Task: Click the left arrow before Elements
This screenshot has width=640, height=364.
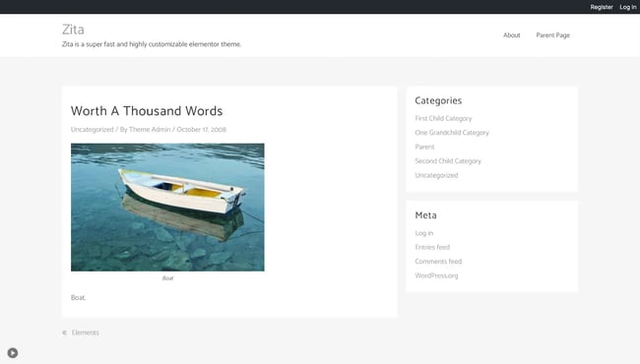Action: (x=64, y=333)
